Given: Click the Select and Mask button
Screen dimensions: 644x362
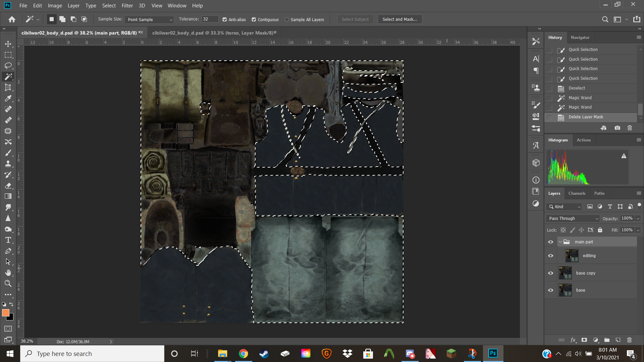Looking at the screenshot, I should coord(399,19).
